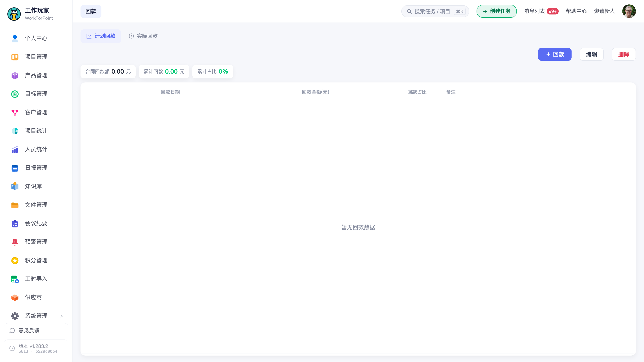Click the blue + 回款 button
Screen dimensions: 644x362
(x=555, y=54)
